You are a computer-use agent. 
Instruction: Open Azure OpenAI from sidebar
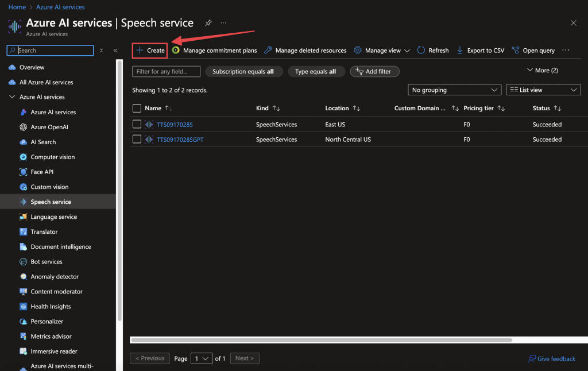click(x=49, y=127)
